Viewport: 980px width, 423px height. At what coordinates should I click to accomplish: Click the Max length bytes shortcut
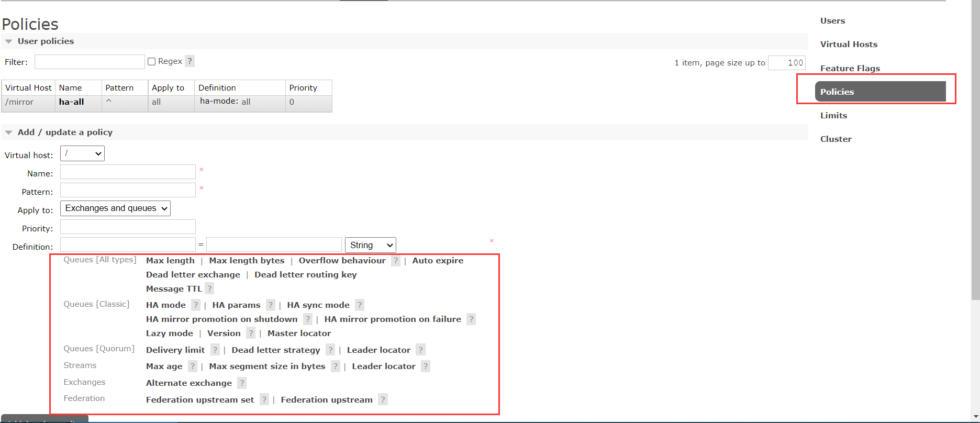point(247,261)
